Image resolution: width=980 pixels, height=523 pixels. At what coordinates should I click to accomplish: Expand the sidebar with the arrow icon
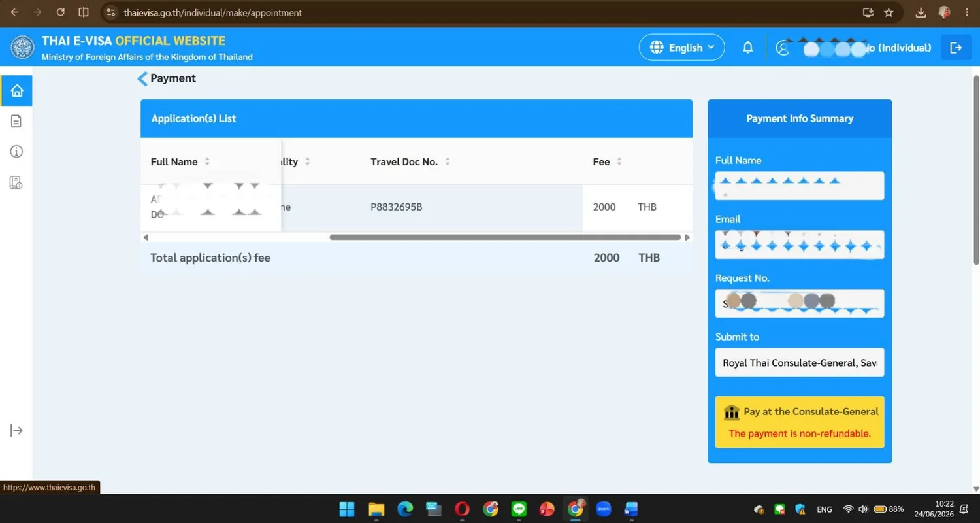(x=16, y=430)
